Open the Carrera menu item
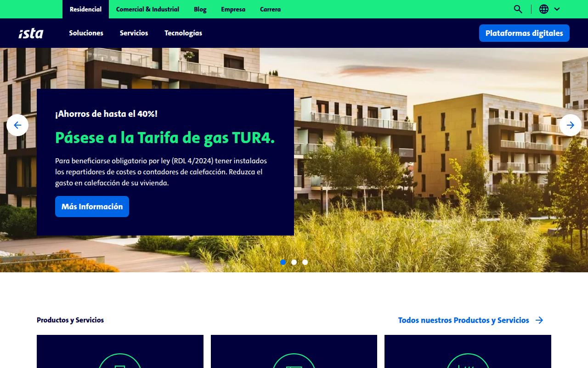588x368 pixels. (270, 9)
